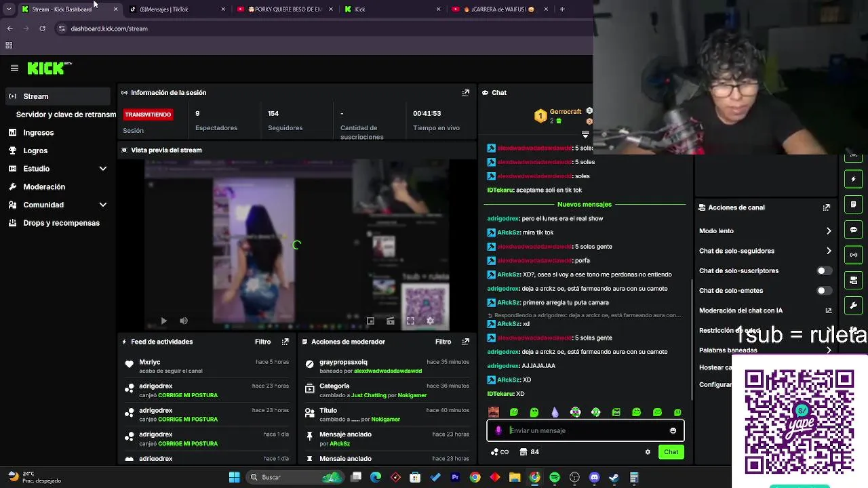The image size is (868, 488).
Task: Open chat settings gear icon
Action: tap(648, 452)
